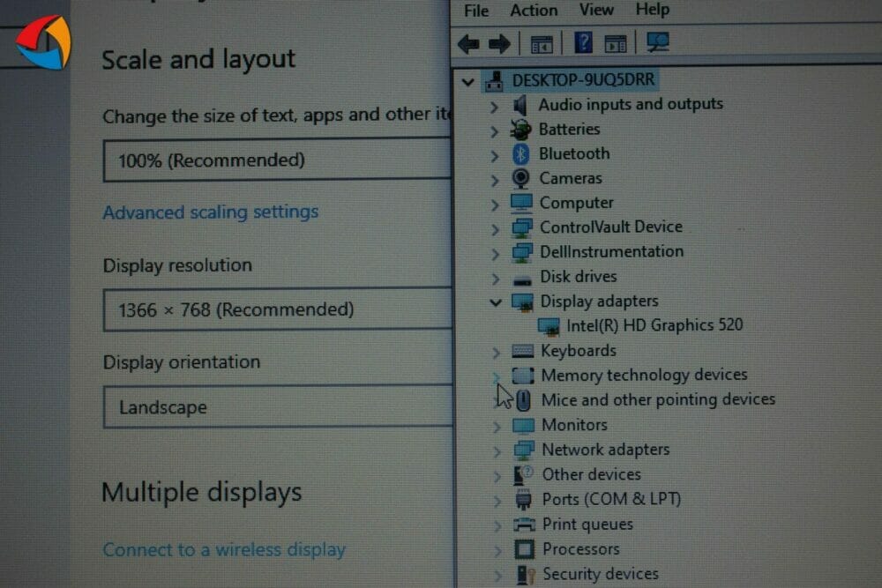Select the Memory technology devices label
The width and height of the screenshot is (882, 588).
click(644, 375)
